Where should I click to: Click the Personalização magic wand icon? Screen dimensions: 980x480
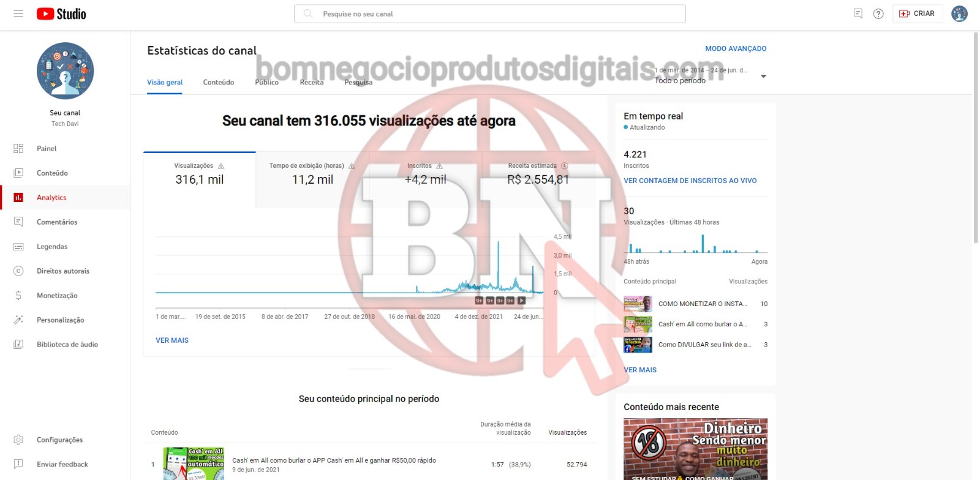click(x=18, y=320)
